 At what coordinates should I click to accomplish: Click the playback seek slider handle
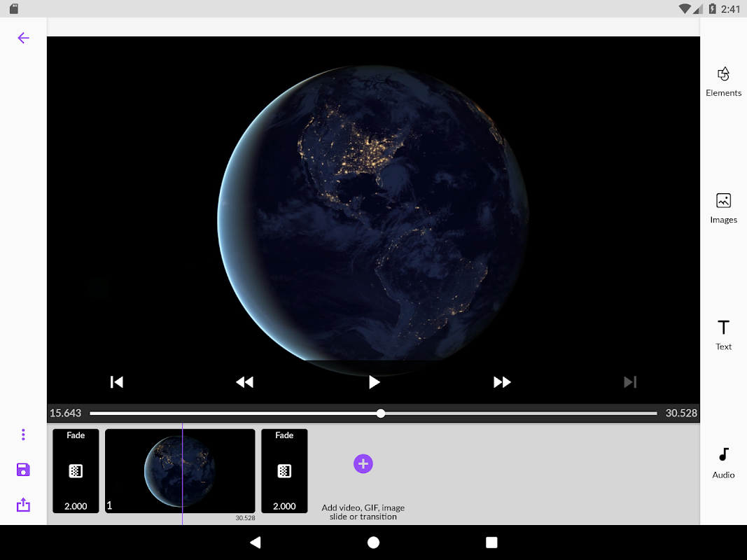pyautogui.click(x=381, y=413)
